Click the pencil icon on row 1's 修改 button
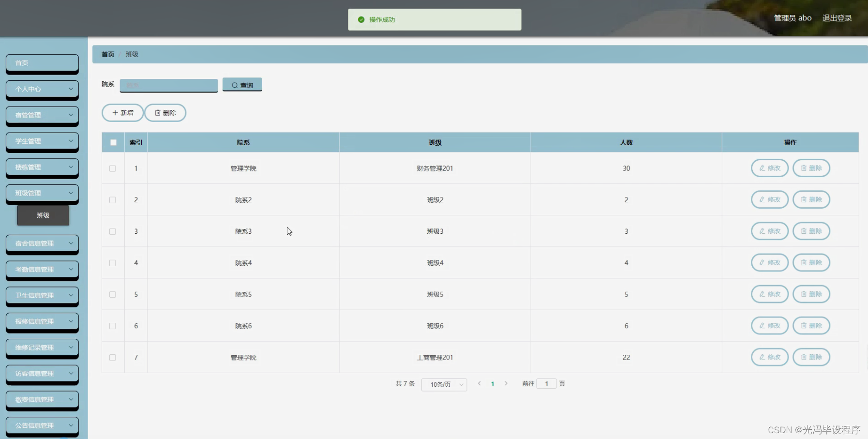Image resolution: width=868 pixels, height=439 pixels. pyautogui.click(x=763, y=168)
